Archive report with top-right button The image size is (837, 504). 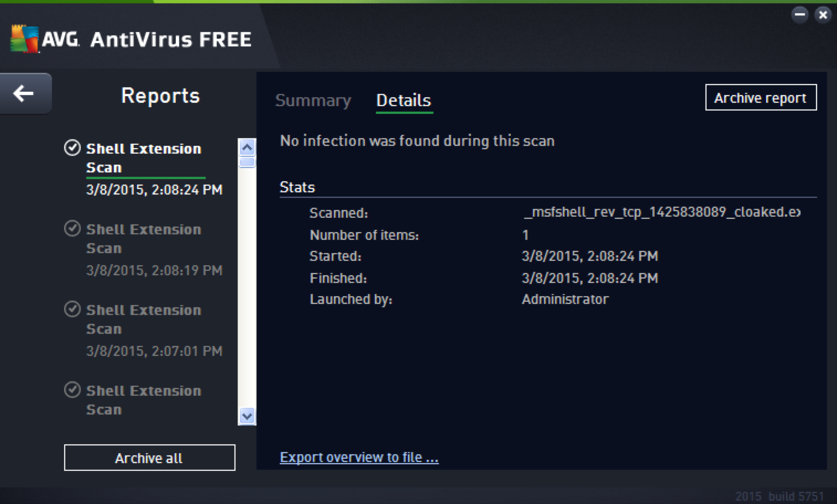[x=761, y=98]
